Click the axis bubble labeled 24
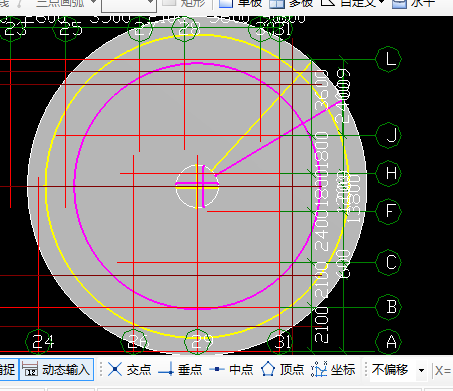The height and width of the screenshot is (391, 453). (40, 342)
